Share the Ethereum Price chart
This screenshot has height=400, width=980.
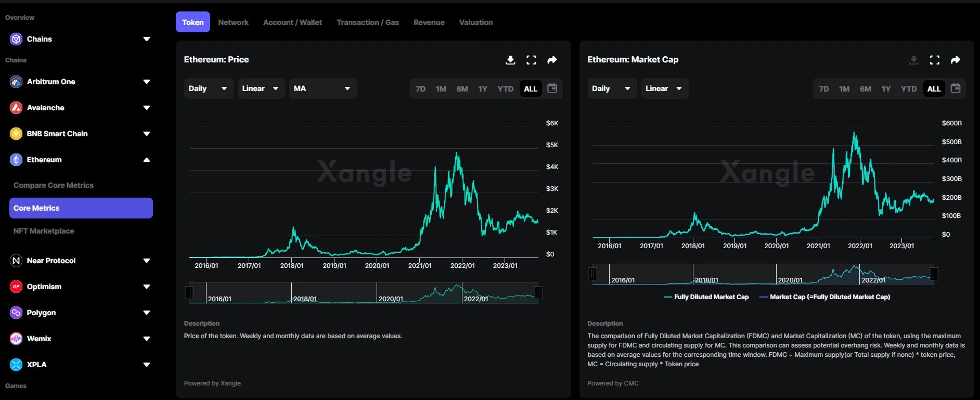(552, 60)
